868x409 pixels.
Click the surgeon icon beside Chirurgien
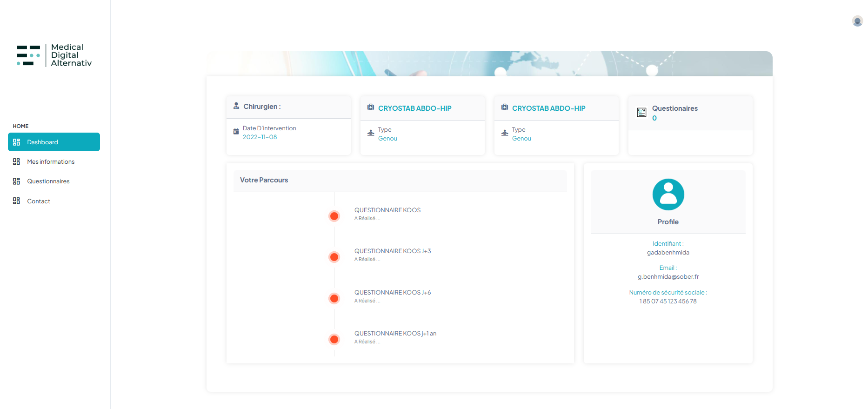click(x=236, y=106)
